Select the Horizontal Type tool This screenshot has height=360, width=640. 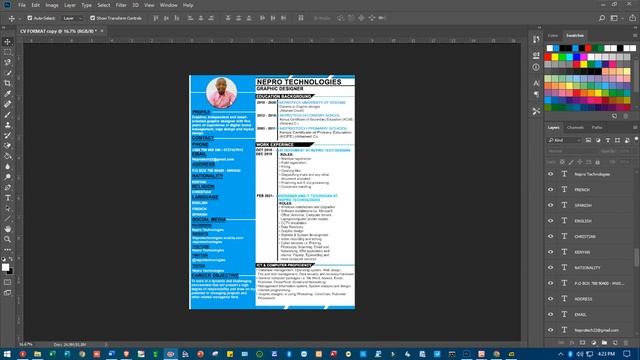coord(7,198)
